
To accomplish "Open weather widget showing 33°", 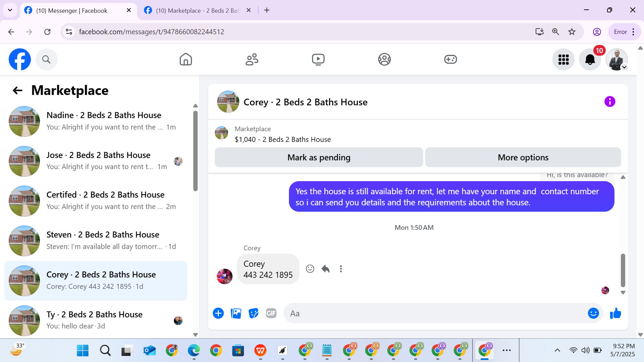I will pyautogui.click(x=17, y=350).
